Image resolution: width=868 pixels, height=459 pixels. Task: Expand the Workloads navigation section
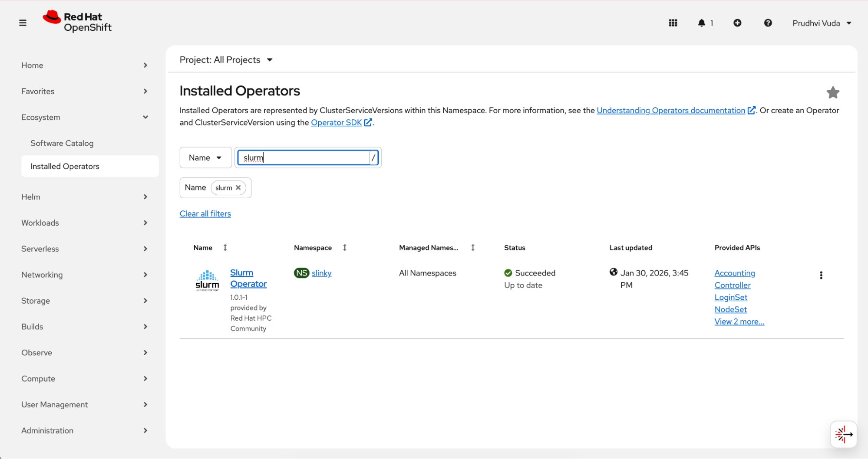pos(85,223)
